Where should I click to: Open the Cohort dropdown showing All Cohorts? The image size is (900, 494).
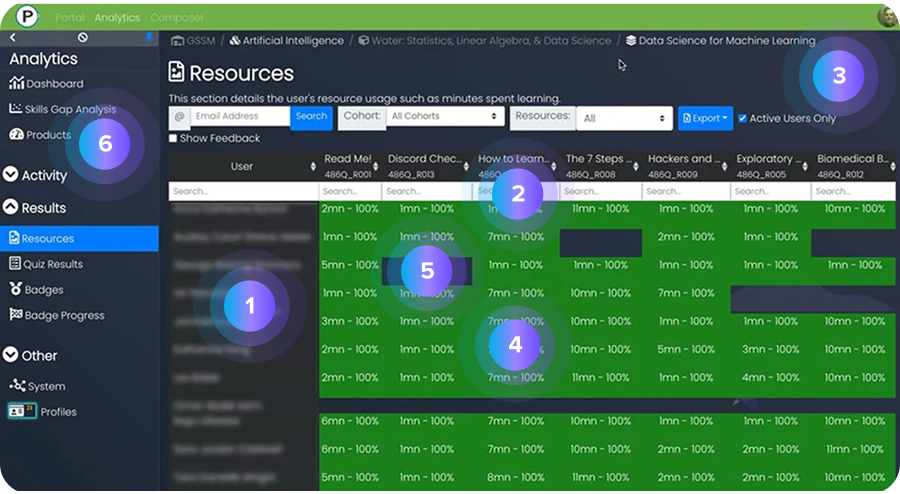pyautogui.click(x=445, y=117)
